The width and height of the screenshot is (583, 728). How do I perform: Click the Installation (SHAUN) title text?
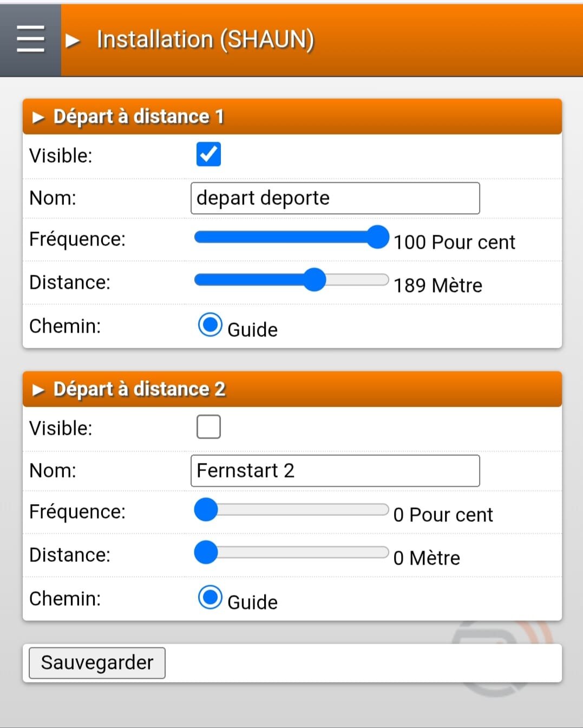tap(205, 39)
